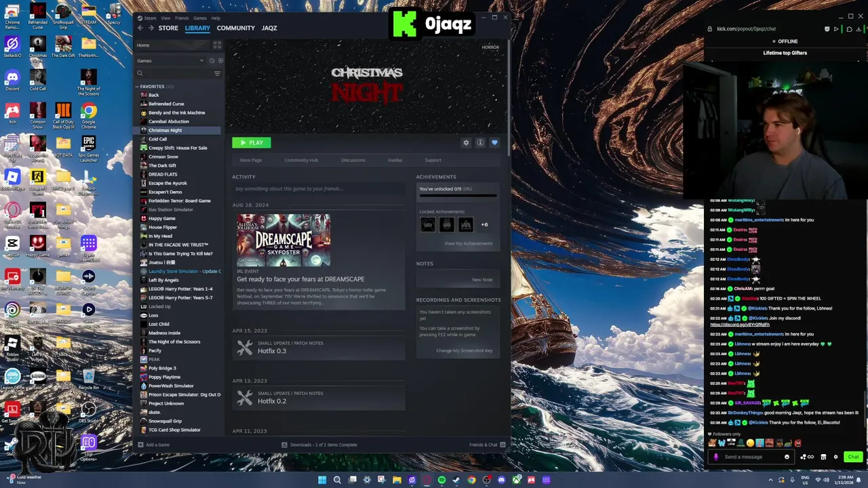Open volume control in system tray

point(827,480)
